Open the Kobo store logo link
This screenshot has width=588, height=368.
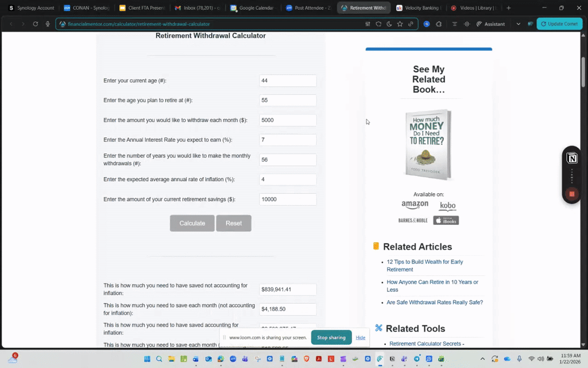tap(447, 206)
